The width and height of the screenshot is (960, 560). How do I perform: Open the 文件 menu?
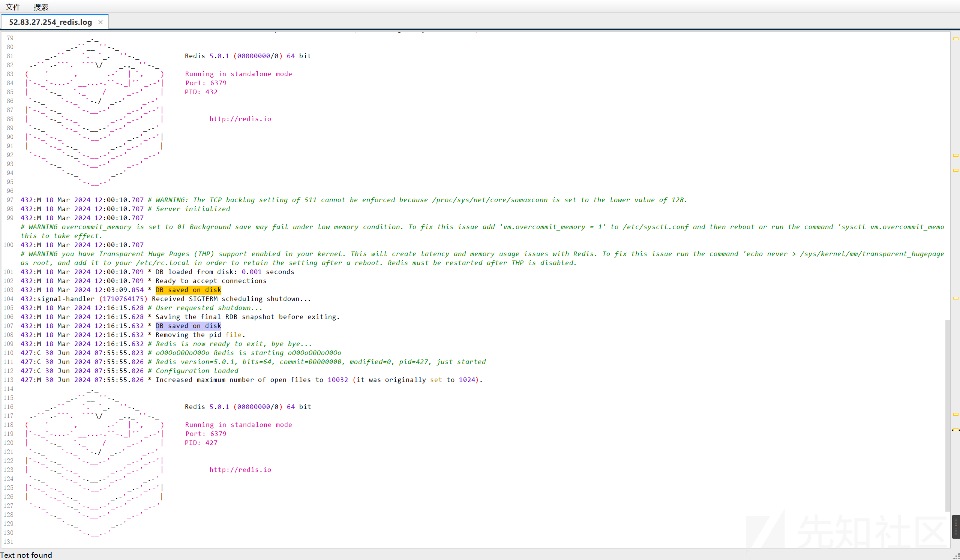pyautogui.click(x=13, y=7)
